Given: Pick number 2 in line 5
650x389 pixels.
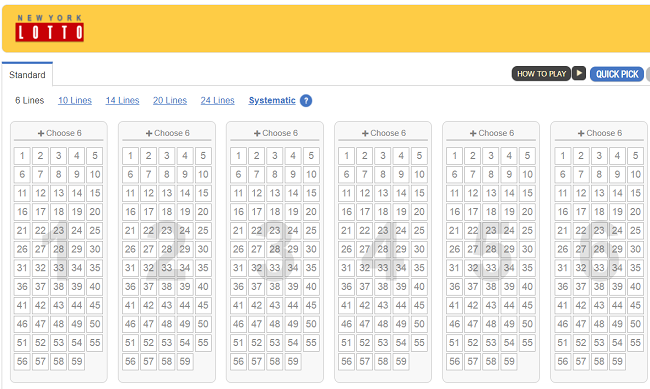Looking at the screenshot, I should tap(473, 156).
